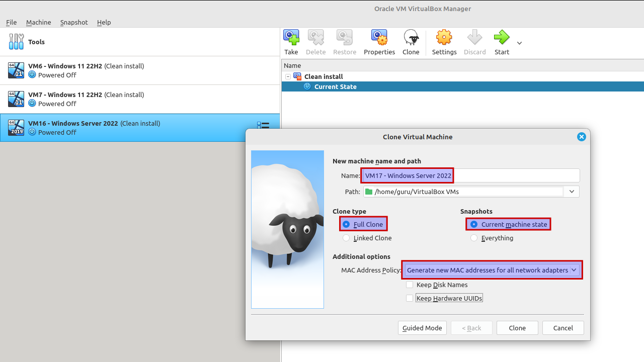Click the green folder icon in Path field
644x362 pixels.
click(369, 192)
